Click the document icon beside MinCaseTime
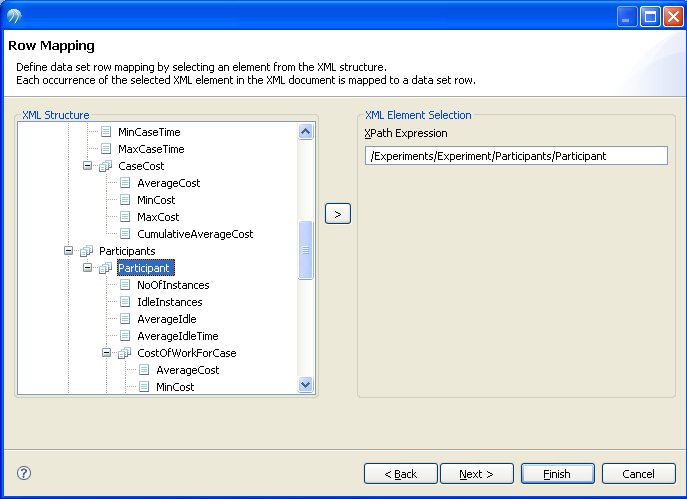The height and width of the screenshot is (499, 687). tap(106, 132)
